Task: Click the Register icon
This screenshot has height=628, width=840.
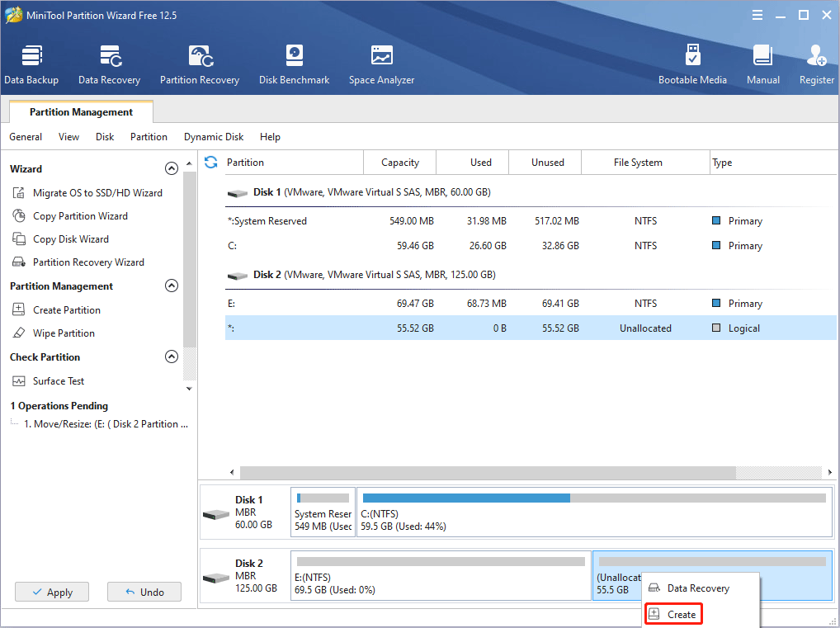Action: [x=817, y=55]
